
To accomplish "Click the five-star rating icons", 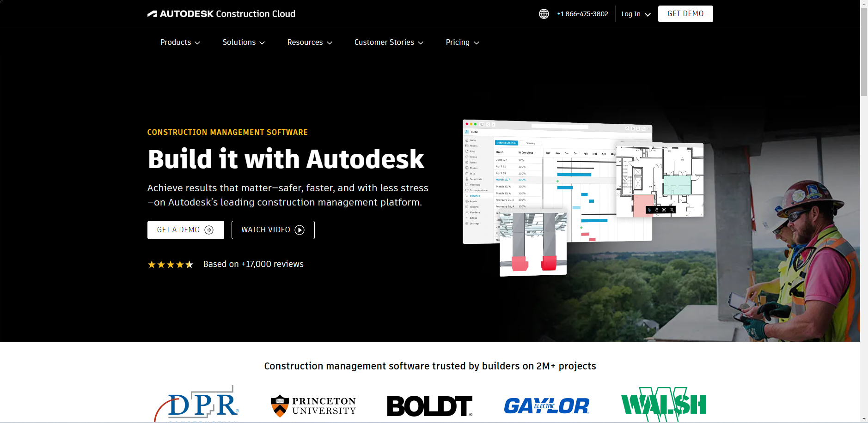I will pyautogui.click(x=171, y=265).
